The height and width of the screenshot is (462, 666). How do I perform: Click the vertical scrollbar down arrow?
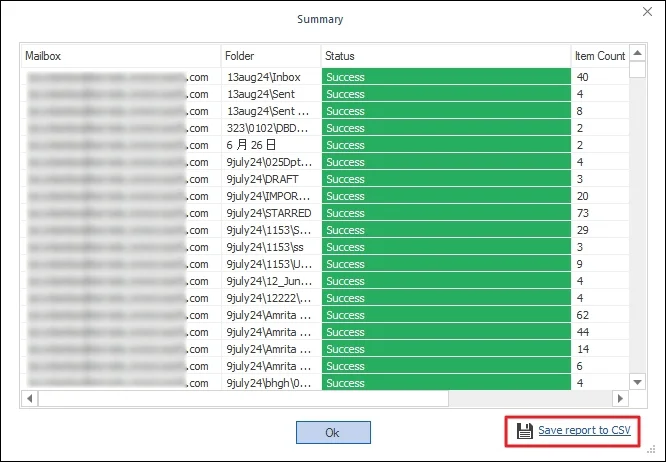pyautogui.click(x=637, y=382)
